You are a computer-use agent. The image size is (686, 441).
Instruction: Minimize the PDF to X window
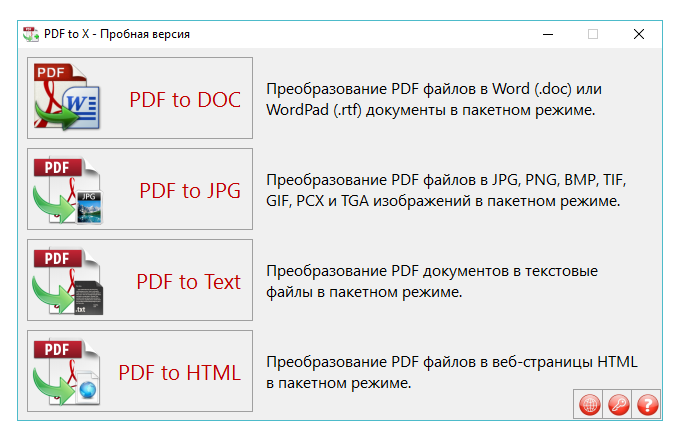coord(548,33)
